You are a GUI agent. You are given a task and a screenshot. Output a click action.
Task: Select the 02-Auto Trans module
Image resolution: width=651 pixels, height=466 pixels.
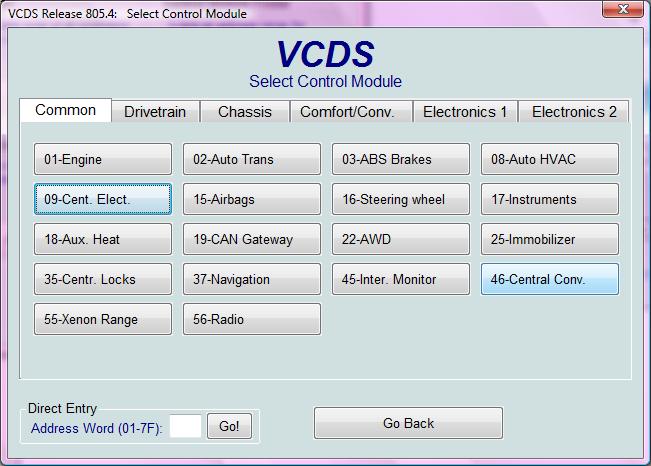pyautogui.click(x=252, y=159)
